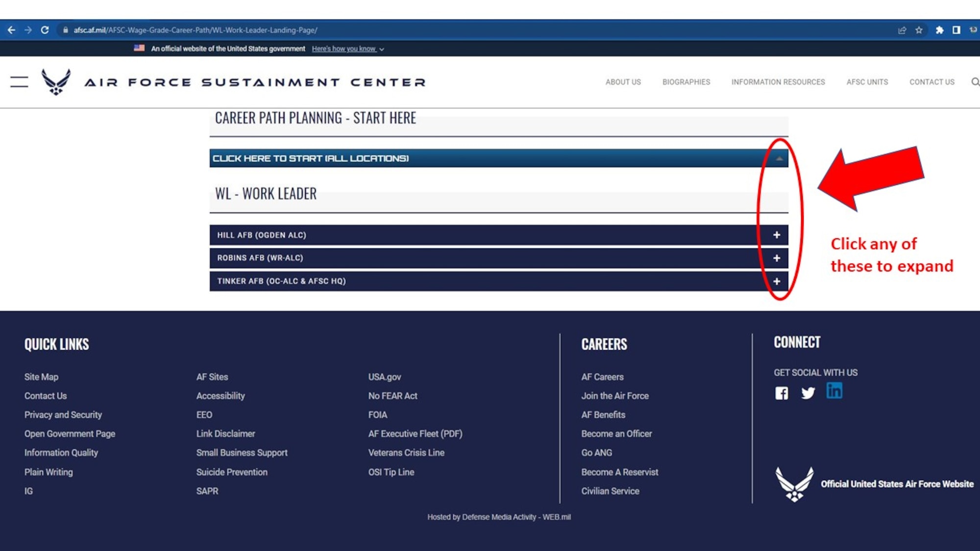The width and height of the screenshot is (980, 551).
Task: Expand the Here's how you know dropdown
Action: pyautogui.click(x=348, y=49)
